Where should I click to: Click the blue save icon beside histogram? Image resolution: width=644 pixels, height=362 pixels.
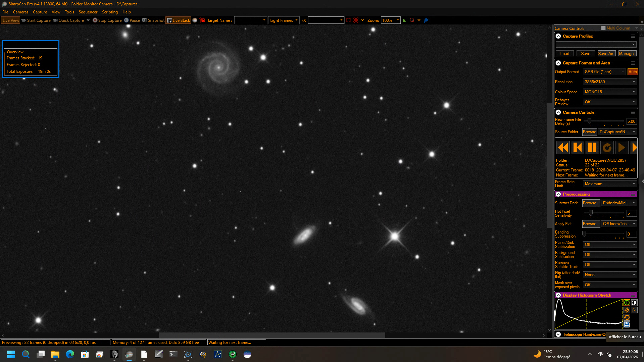coord(627,325)
